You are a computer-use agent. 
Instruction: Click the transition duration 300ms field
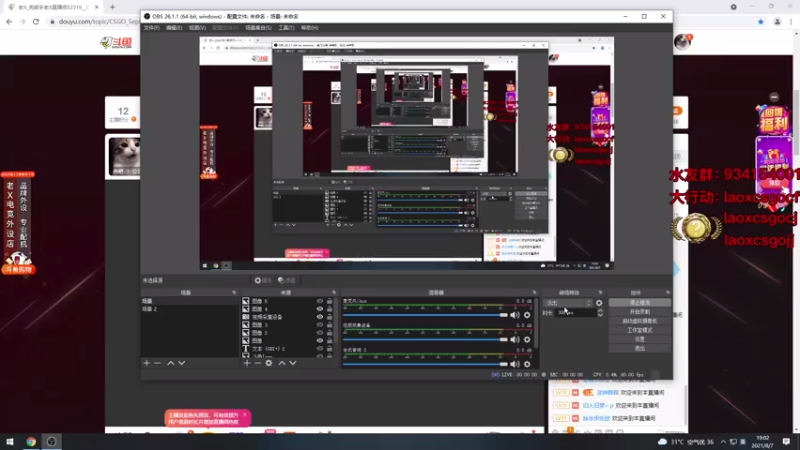576,313
